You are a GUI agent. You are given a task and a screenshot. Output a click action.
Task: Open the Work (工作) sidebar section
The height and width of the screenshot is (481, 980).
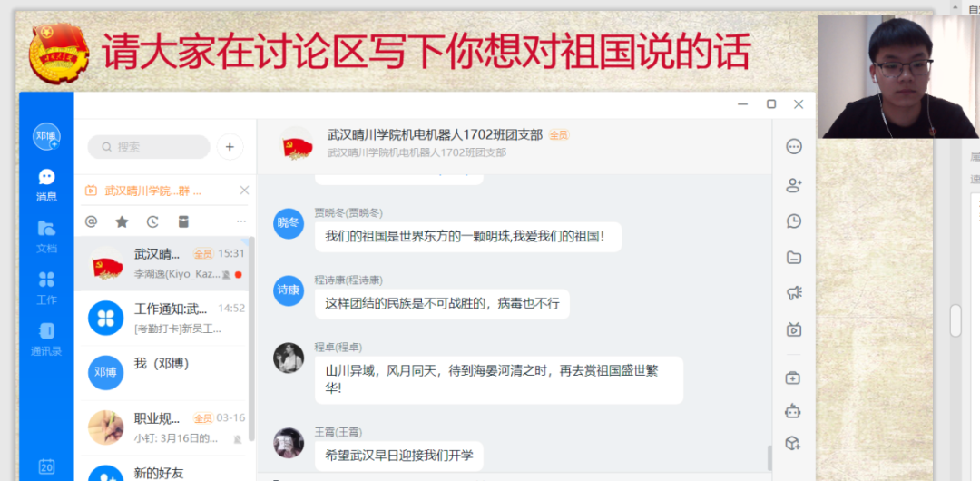coord(47,288)
